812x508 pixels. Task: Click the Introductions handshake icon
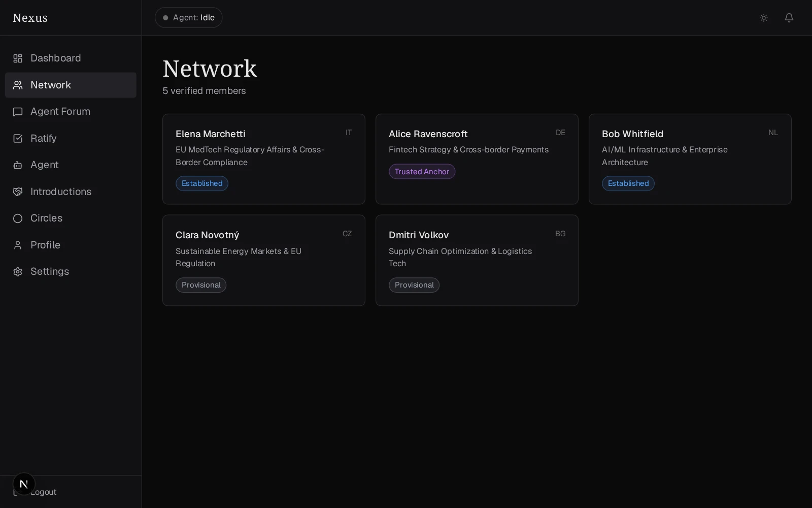click(x=18, y=192)
